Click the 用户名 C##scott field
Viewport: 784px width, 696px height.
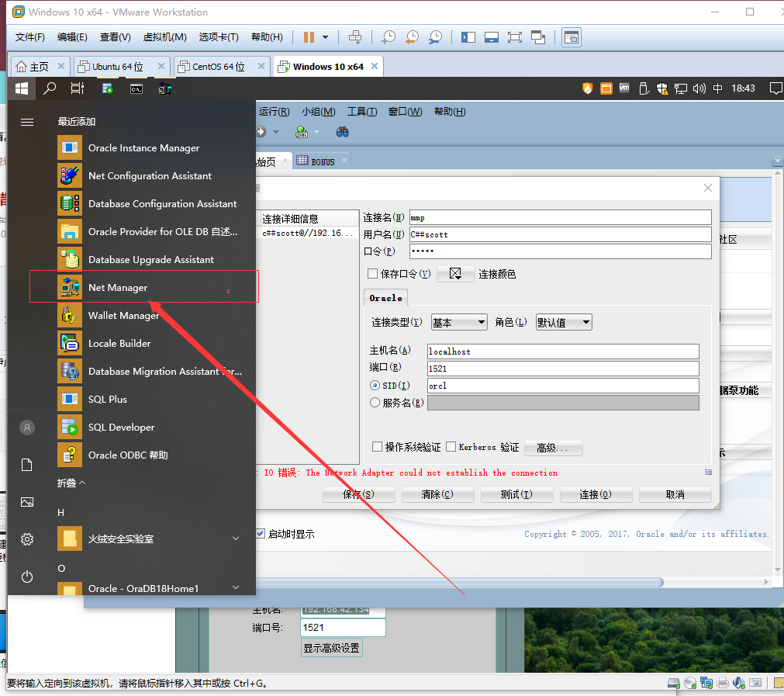coord(560,234)
